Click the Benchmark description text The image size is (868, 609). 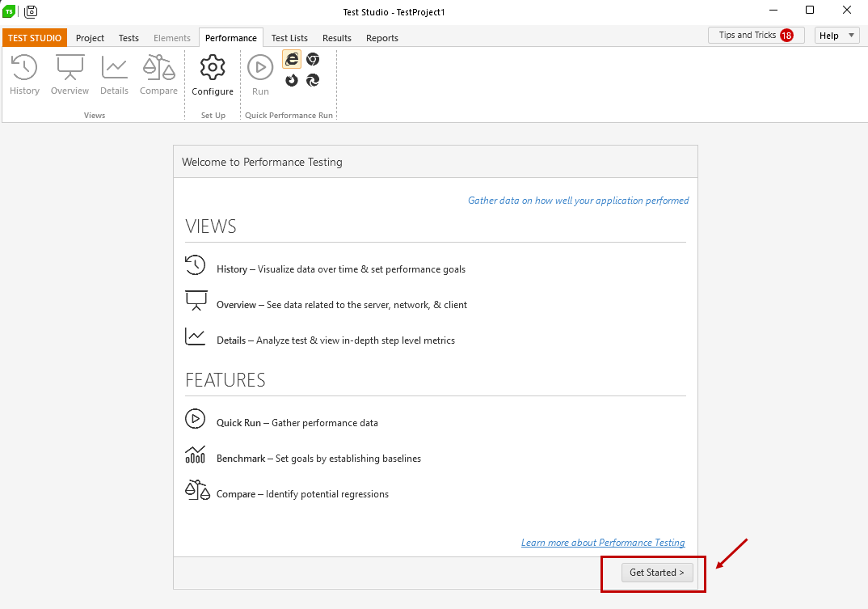319,459
